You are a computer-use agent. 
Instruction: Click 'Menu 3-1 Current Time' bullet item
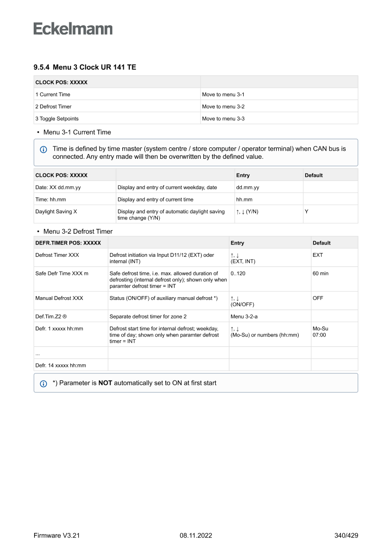77,132
